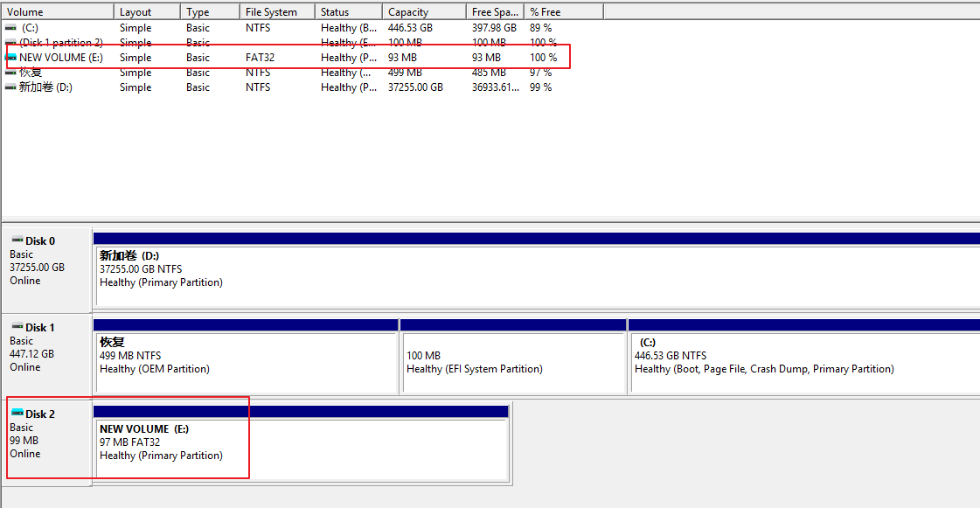980x508 pixels.
Task: Click the Disk 0 disk icon
Action: 17,240
